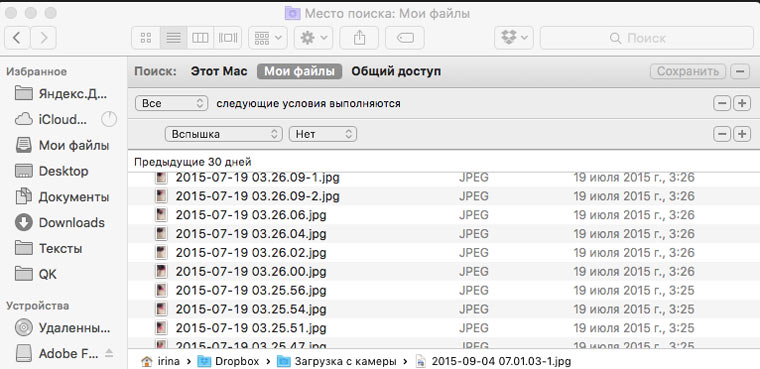Eject the Adobe F... volume
Image resolution: width=760 pixels, height=369 pixels.
(x=109, y=353)
